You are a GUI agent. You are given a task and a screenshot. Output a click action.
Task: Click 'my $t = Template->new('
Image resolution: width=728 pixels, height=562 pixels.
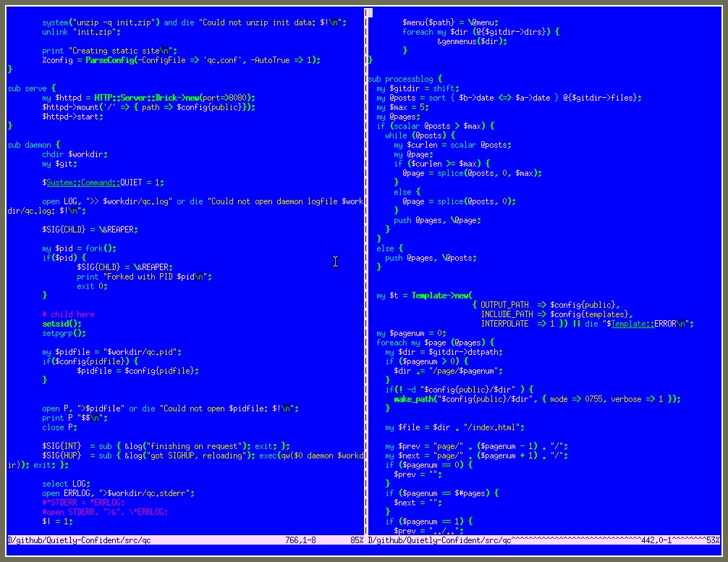(424, 295)
